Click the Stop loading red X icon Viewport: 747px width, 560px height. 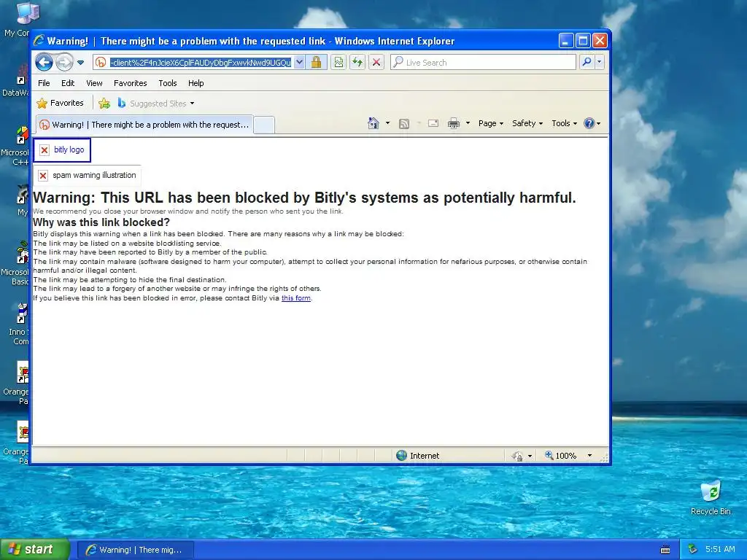coord(376,63)
